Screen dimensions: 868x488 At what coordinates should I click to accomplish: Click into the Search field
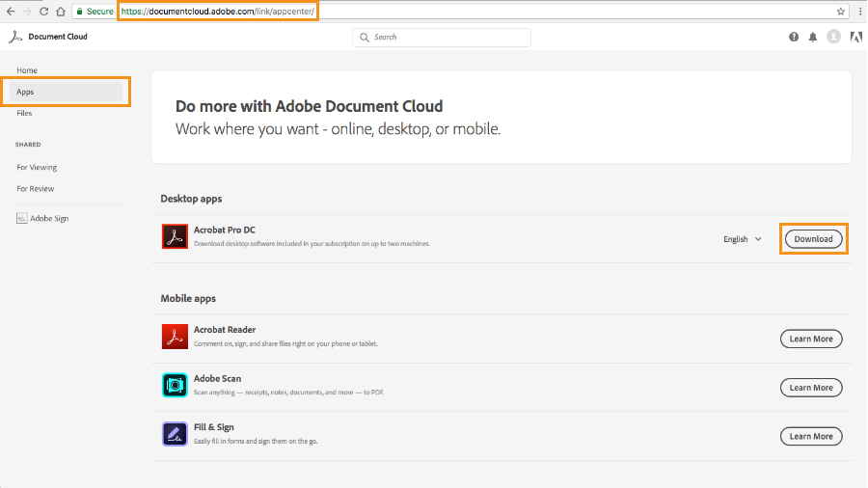click(442, 37)
